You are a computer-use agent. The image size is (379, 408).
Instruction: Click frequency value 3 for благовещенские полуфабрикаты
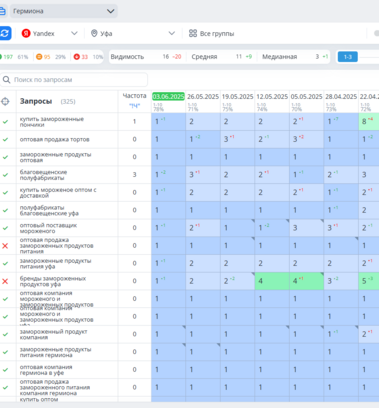134,175
